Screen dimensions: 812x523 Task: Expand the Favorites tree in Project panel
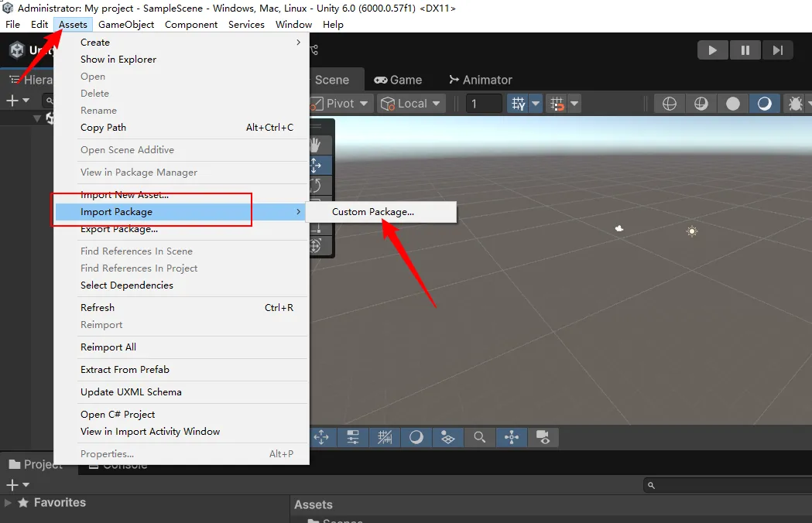[9, 503]
